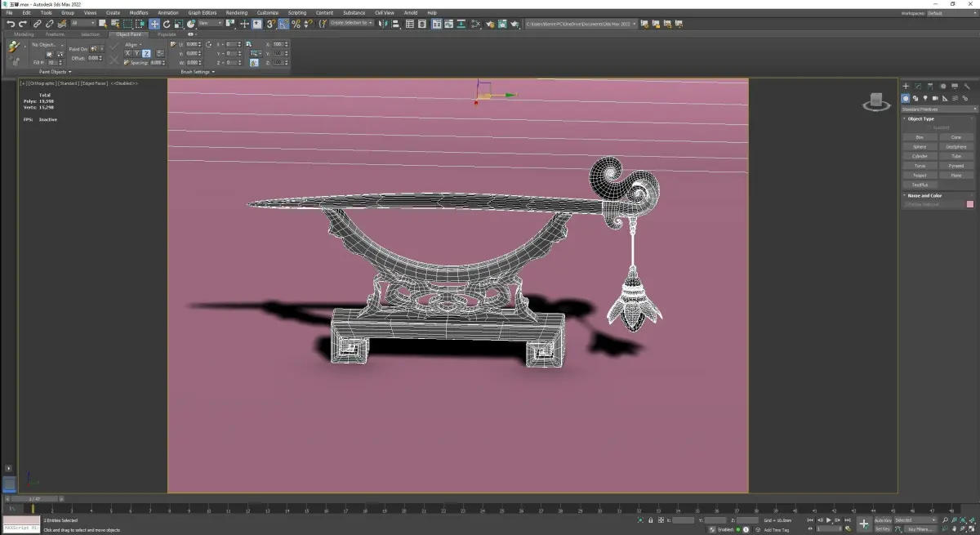This screenshot has height=535, width=980.
Task: Create a Cylinder primitive
Action: point(920,156)
